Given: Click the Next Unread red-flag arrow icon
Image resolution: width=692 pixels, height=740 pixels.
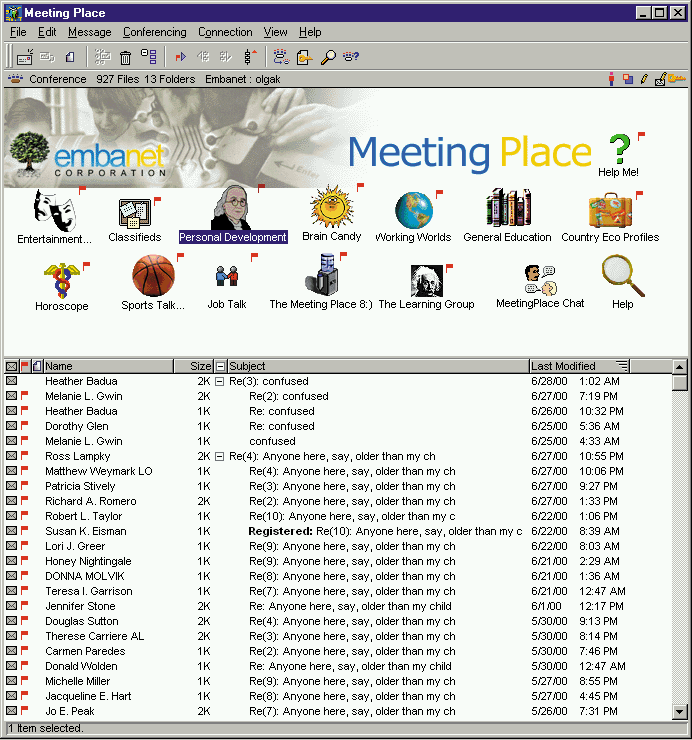Looking at the screenshot, I should 180,57.
